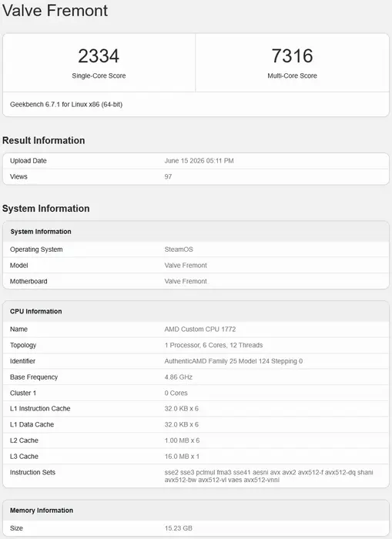Select the single-core score value 2334
Viewport: 392px width, 539px height.
pos(99,55)
